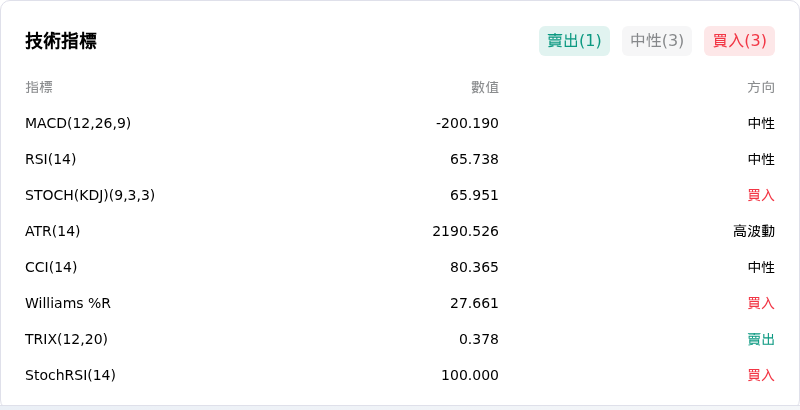
Task: Click the 高波動 direction label
Action: pos(754,232)
